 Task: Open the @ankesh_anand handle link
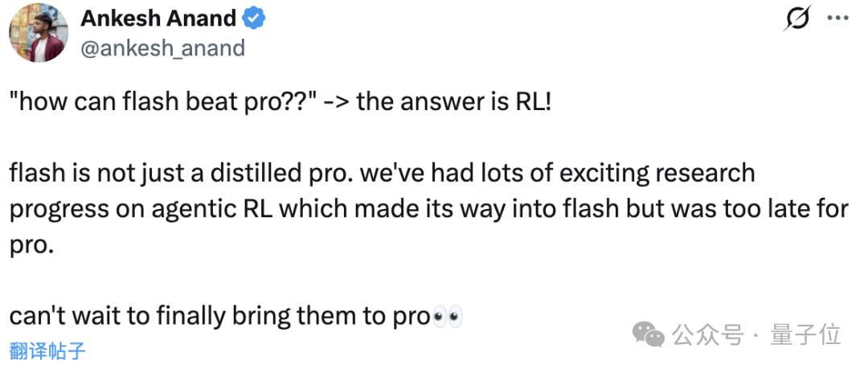(x=162, y=49)
